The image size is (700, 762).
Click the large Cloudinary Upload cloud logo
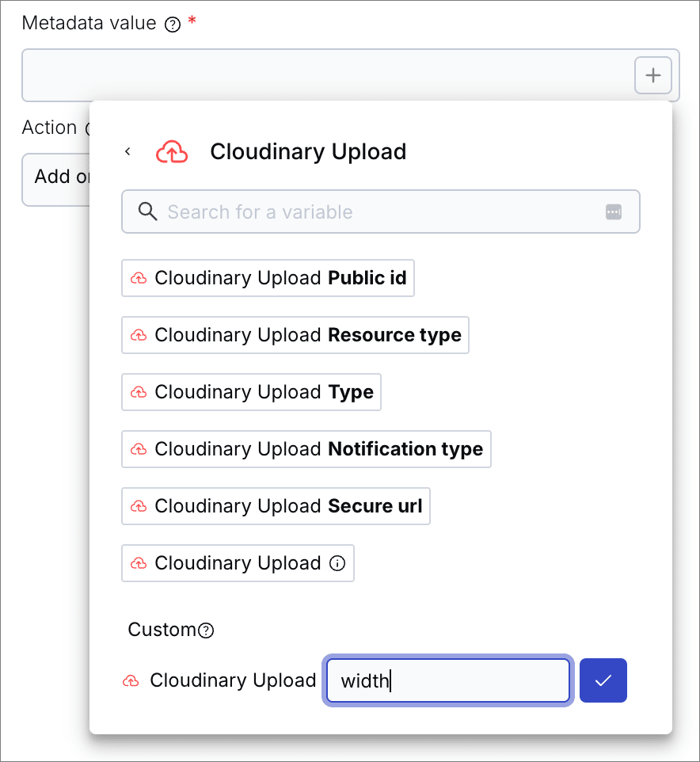click(x=172, y=151)
